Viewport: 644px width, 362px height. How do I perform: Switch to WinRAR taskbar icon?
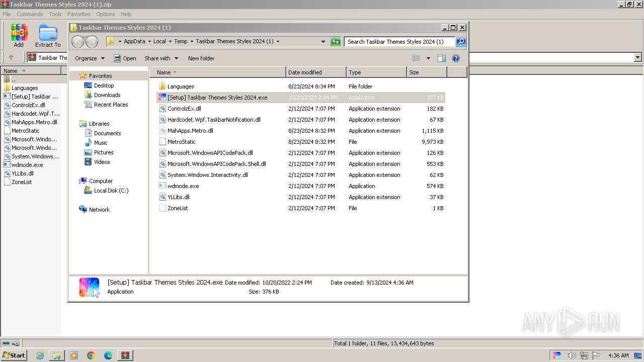pyautogui.click(x=125, y=355)
